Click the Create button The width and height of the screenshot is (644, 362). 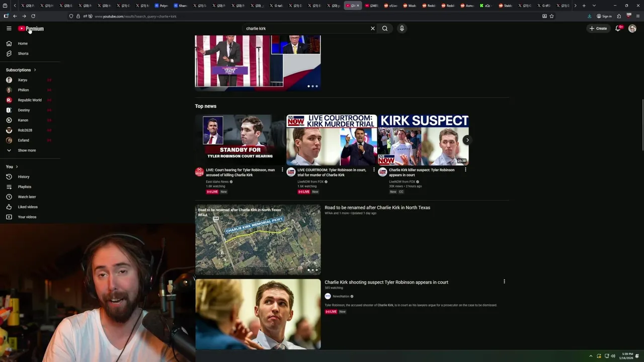[598, 29]
